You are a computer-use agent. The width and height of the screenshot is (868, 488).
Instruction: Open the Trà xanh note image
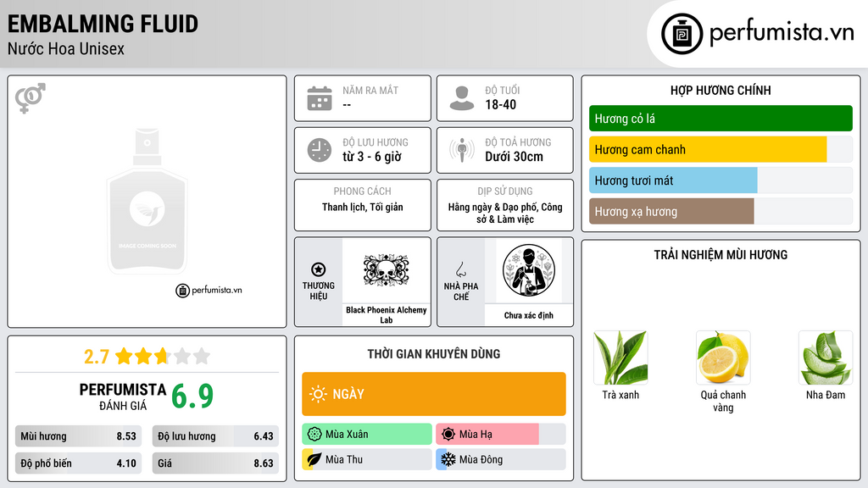pos(620,358)
